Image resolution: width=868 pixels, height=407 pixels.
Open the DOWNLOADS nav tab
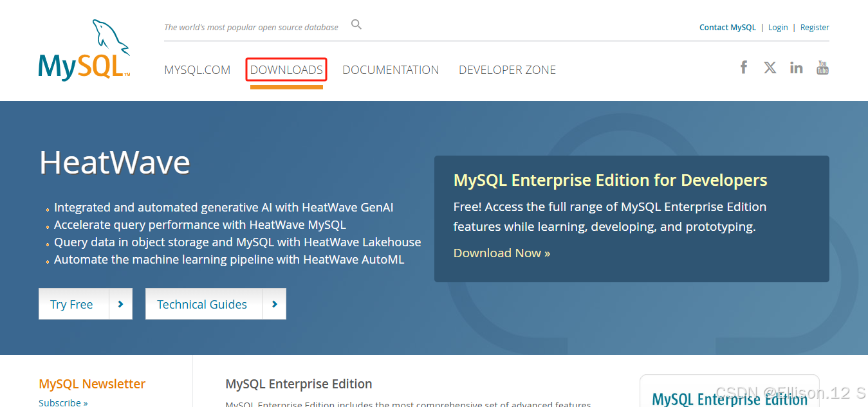(286, 69)
